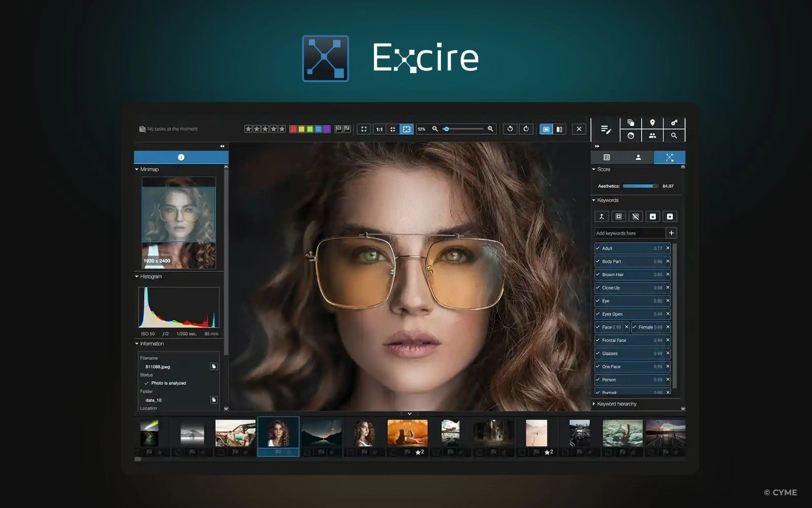Switch to 1:1 zoom view

379,129
